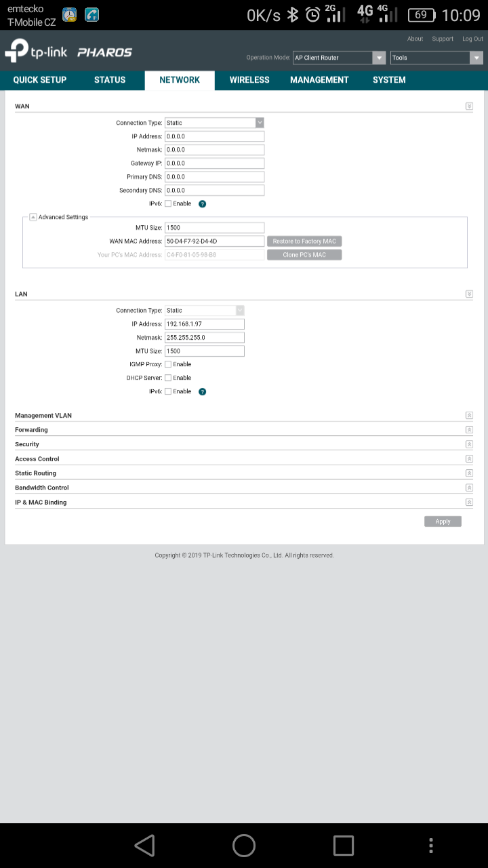
Task: Collapse the Advanced Settings triangle icon
Action: pos(33,217)
